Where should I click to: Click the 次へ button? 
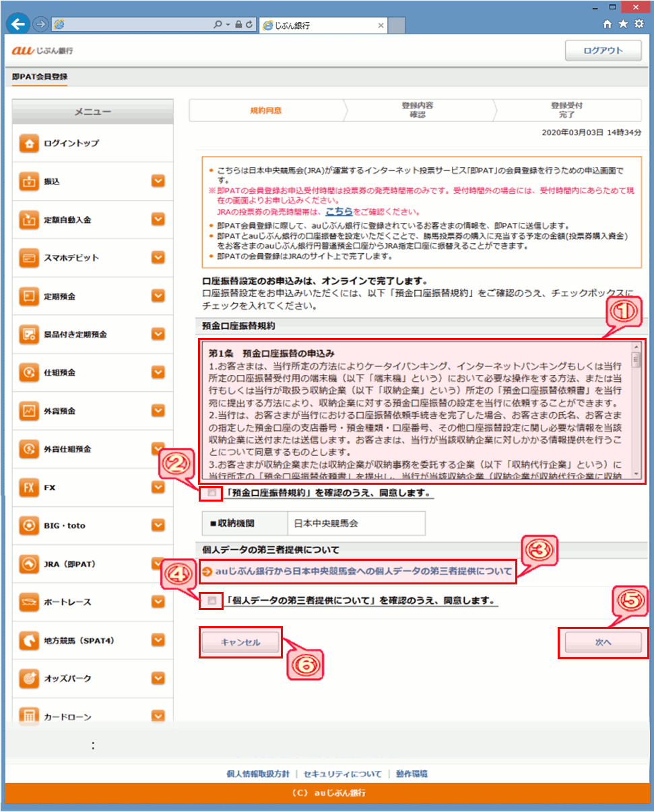click(603, 642)
